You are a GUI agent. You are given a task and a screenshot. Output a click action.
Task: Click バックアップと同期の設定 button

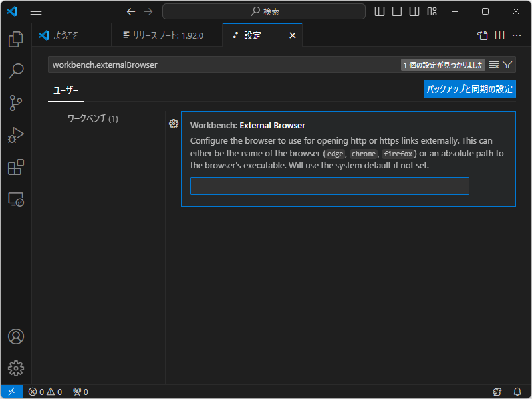pyautogui.click(x=469, y=89)
